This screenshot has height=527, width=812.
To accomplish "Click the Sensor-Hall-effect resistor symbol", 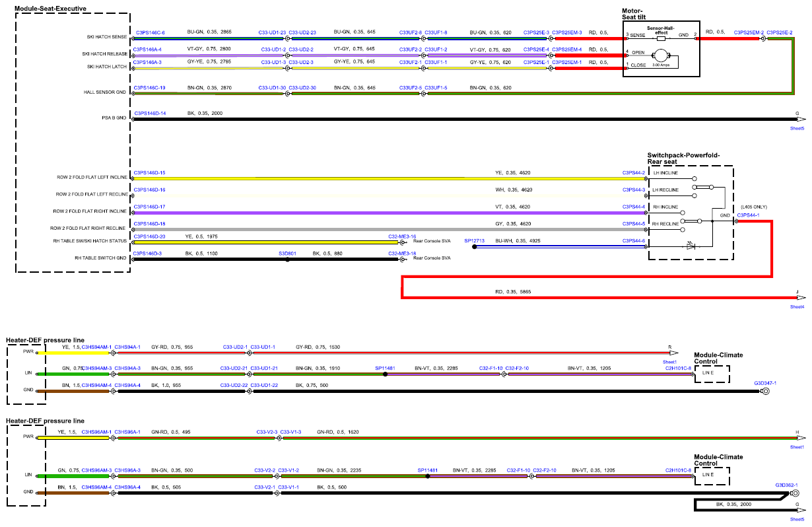I will tap(661, 38).
